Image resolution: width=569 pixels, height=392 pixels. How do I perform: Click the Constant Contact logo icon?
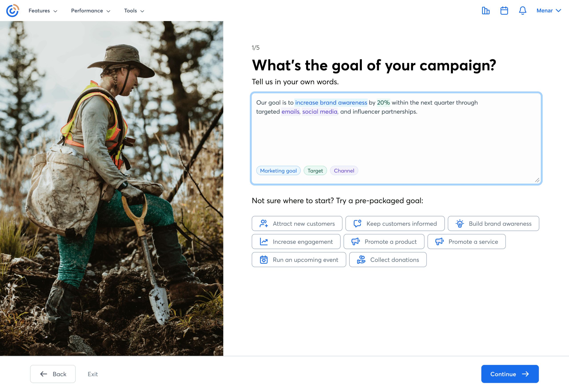click(x=12, y=11)
